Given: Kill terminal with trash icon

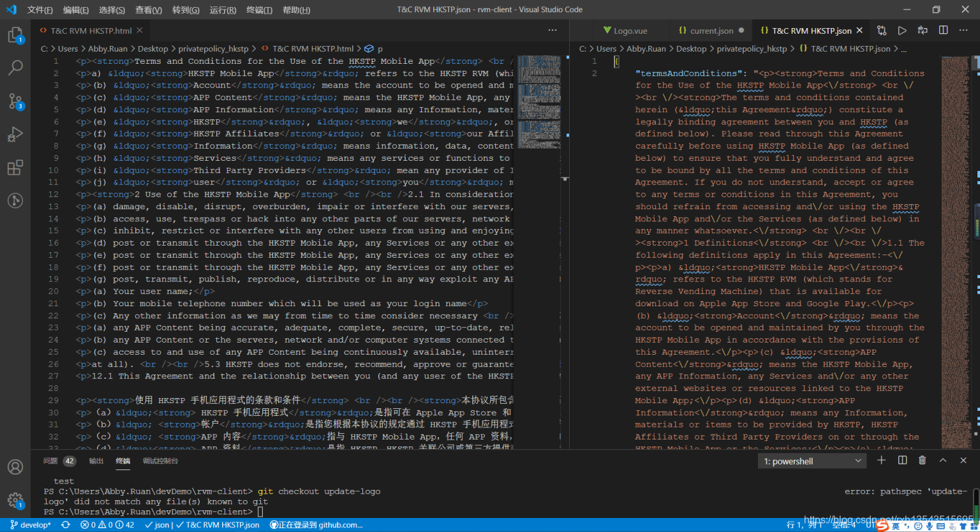Looking at the screenshot, I should pyautogui.click(x=923, y=461).
